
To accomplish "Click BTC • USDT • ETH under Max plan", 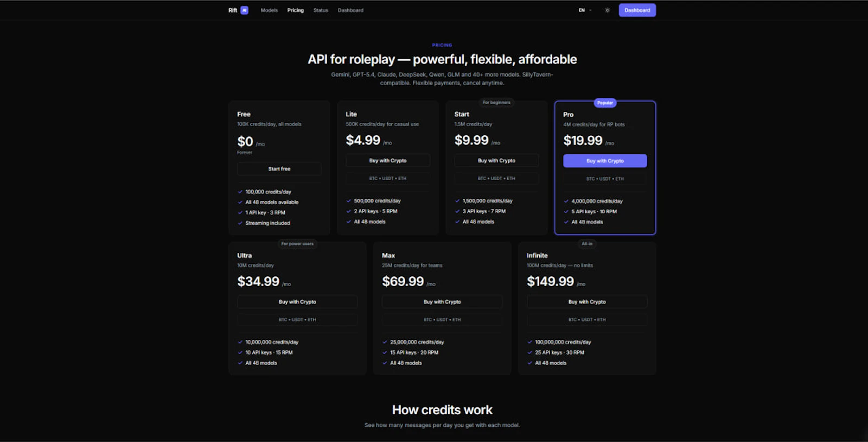I will tap(442, 320).
